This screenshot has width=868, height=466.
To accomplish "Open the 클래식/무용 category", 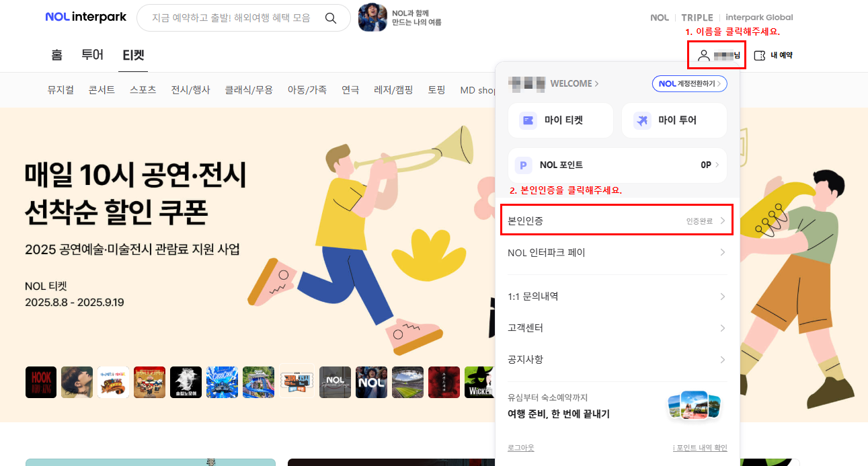I will (249, 89).
